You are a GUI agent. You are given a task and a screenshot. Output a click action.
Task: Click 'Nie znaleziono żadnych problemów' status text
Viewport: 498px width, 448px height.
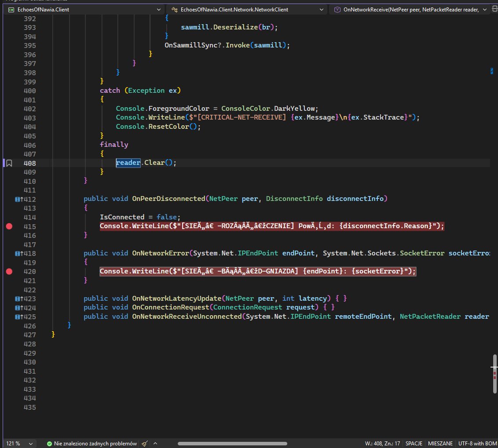(95, 444)
